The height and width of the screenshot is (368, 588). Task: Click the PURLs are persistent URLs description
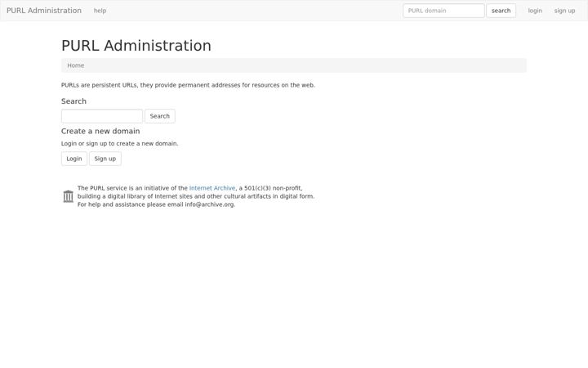pyautogui.click(x=188, y=85)
